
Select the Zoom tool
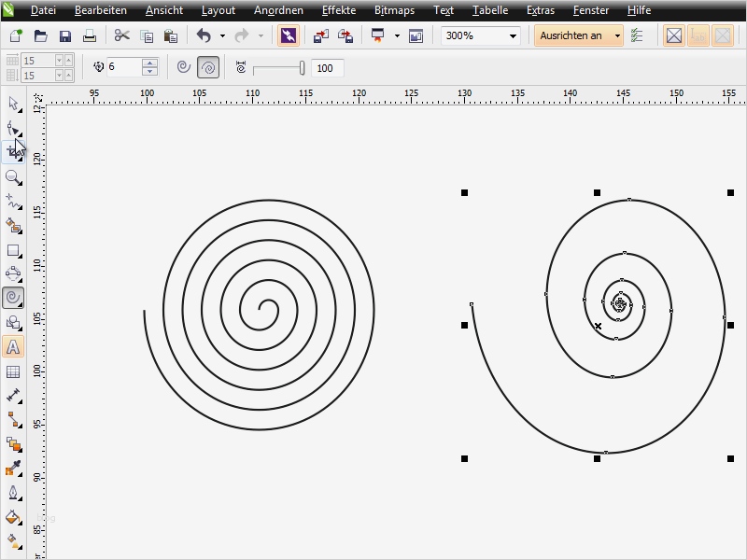click(13, 175)
